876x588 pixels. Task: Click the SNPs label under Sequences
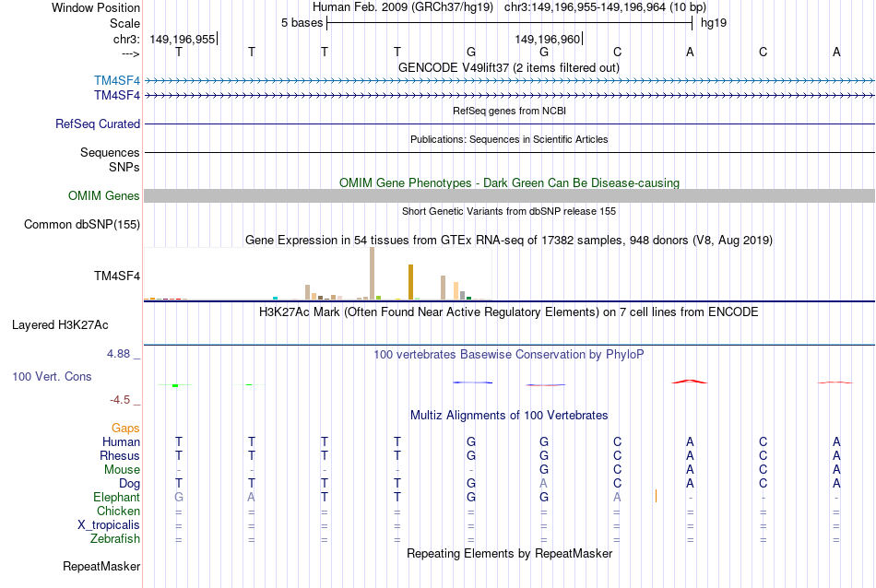pos(124,167)
